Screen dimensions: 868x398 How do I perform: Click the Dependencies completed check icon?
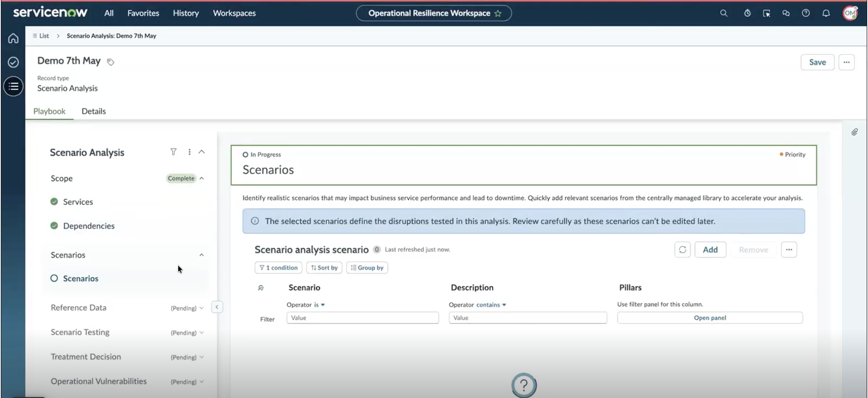(54, 225)
